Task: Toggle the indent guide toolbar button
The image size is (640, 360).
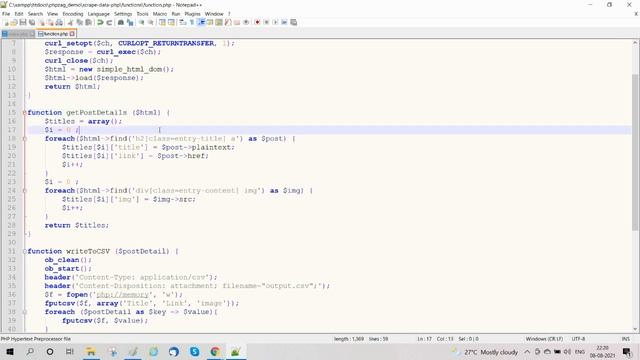Action: coord(201,22)
